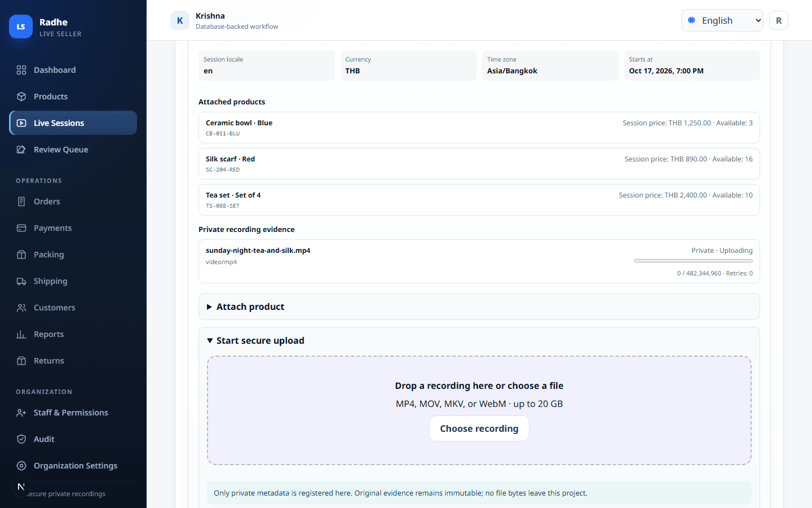812x508 pixels.
Task: Select the Silk scarf · Red product row
Action: point(479,164)
